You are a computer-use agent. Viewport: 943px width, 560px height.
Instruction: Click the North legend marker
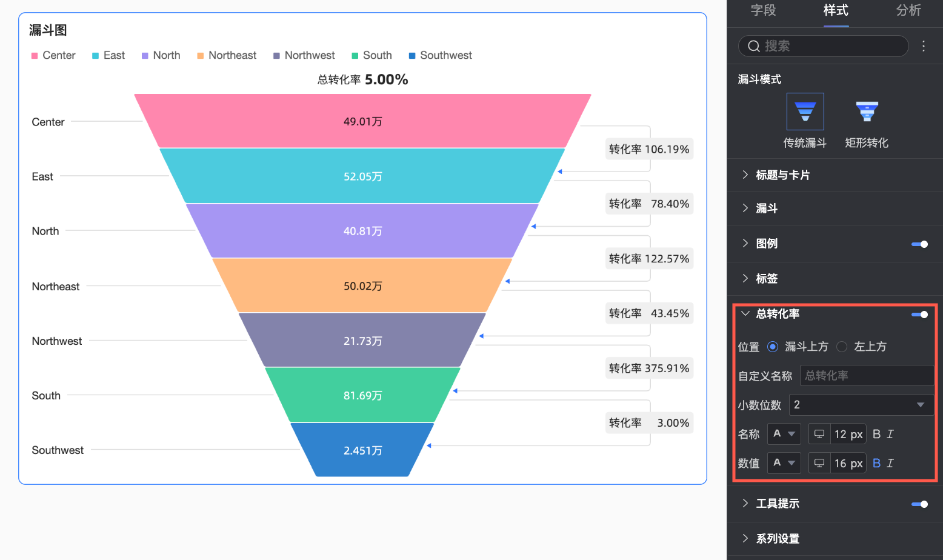[x=145, y=56]
